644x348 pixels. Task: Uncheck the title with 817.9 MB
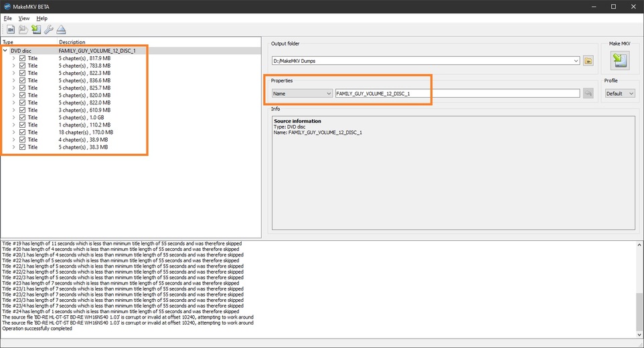click(22, 58)
